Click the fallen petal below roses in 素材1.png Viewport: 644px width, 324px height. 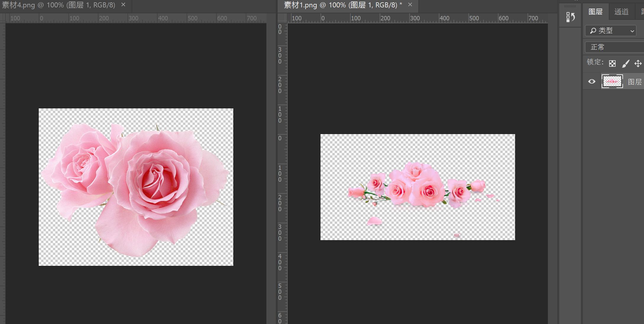(x=374, y=221)
